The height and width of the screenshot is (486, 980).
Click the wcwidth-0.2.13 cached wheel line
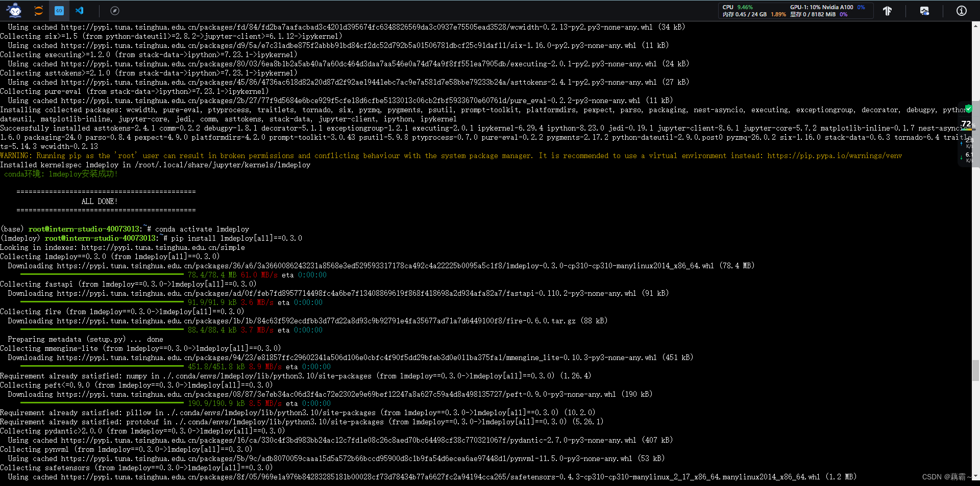coord(347,27)
